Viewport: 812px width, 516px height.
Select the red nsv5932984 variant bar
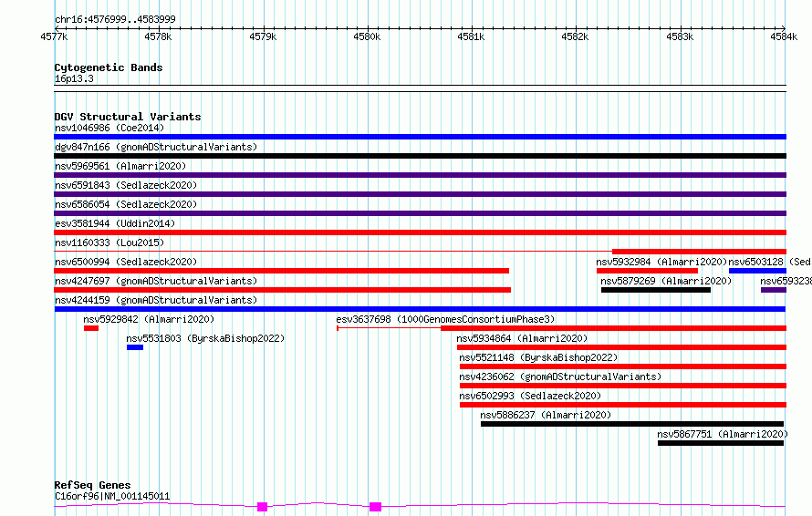tap(648, 271)
